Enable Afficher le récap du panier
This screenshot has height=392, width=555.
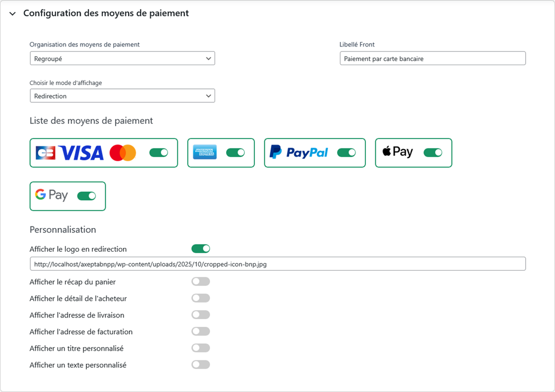tap(201, 282)
